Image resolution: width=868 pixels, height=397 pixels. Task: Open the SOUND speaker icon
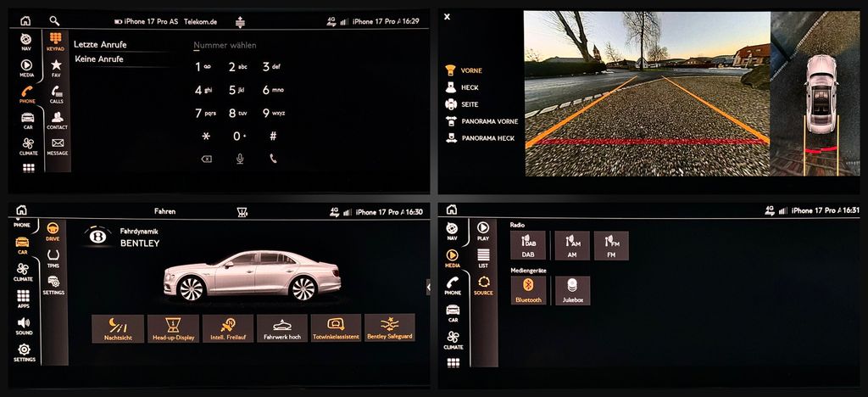(24, 326)
